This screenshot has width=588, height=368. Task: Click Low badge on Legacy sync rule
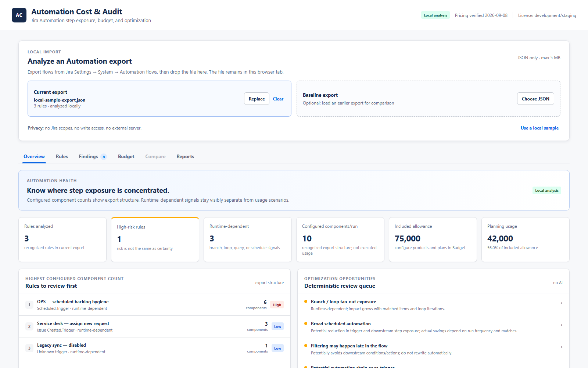click(277, 348)
